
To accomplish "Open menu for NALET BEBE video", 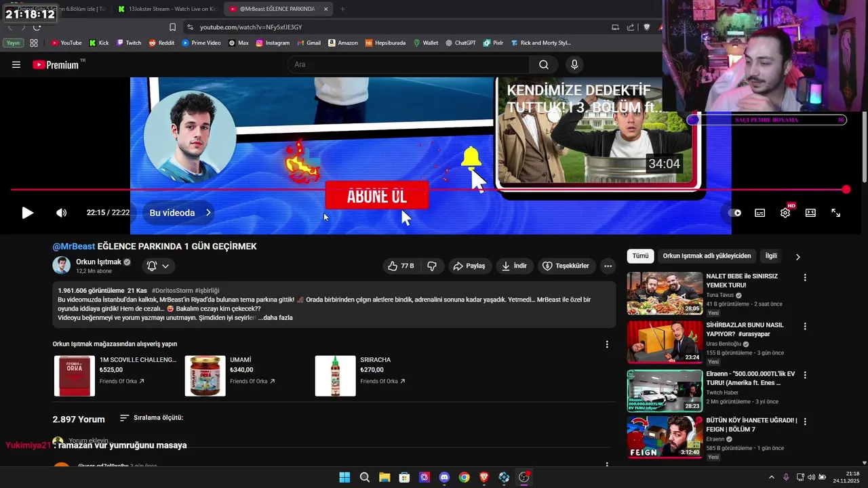I will [805, 278].
